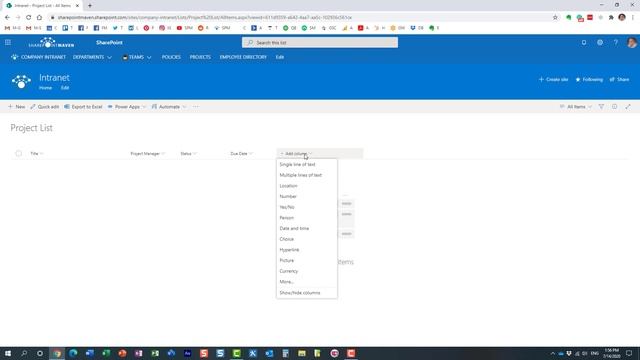Choose Location column type
Image resolution: width=640 pixels, height=360 pixels.
pyautogui.click(x=307, y=186)
